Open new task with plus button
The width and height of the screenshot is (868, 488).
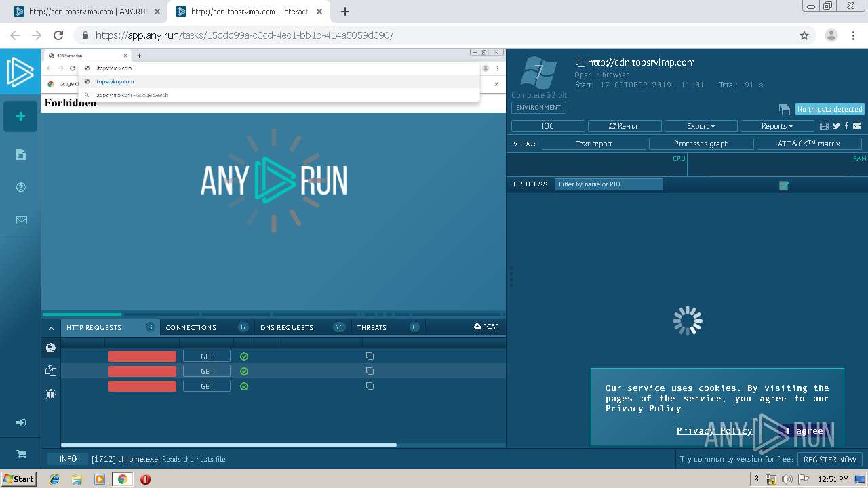click(20, 117)
